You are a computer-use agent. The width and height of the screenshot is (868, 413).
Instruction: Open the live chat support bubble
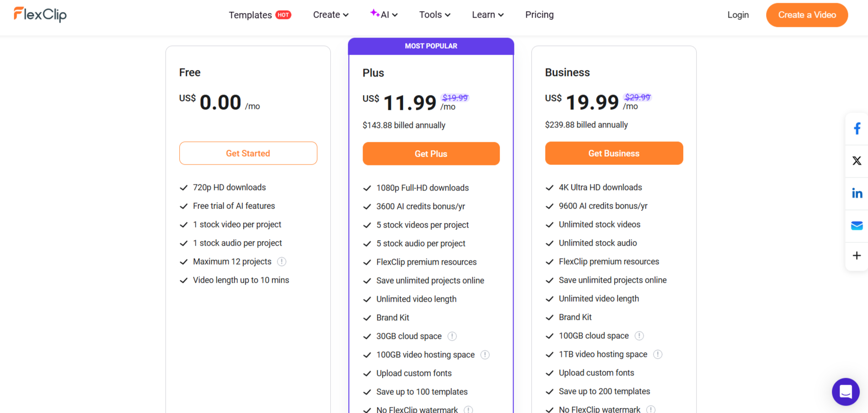pyautogui.click(x=846, y=392)
